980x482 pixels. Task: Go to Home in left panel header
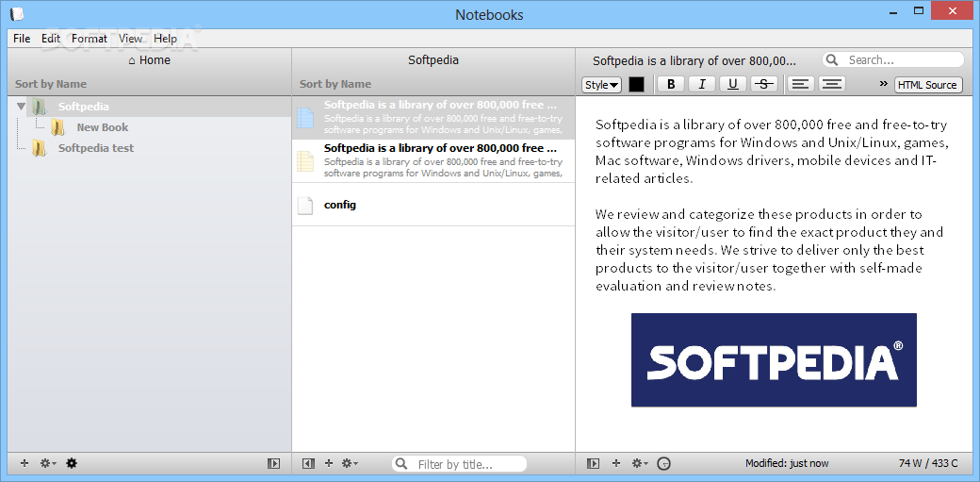pyautogui.click(x=150, y=60)
